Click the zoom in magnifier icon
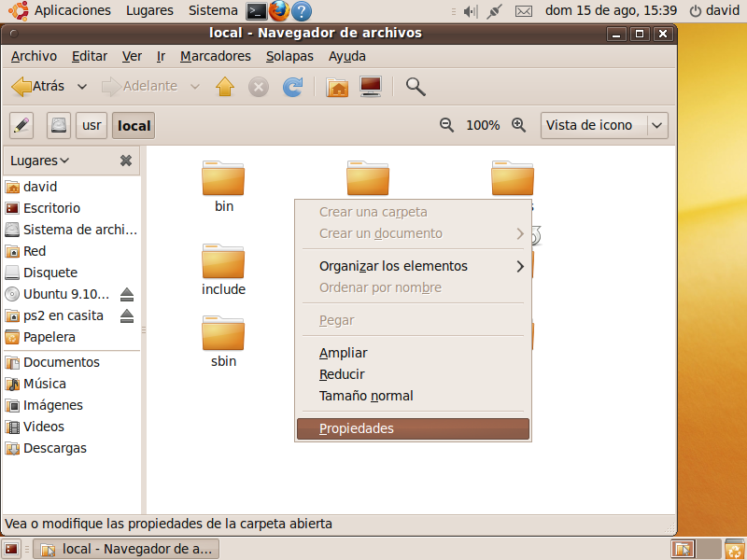 [518, 125]
